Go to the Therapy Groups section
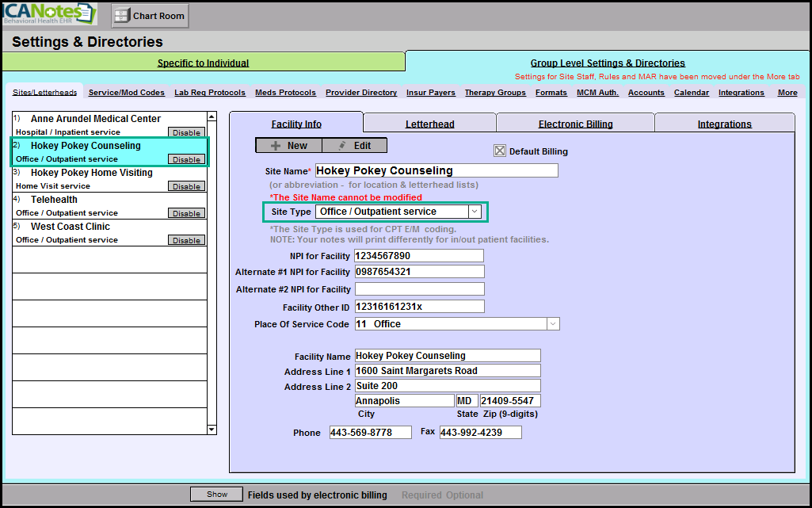The image size is (812, 508). [x=495, y=93]
